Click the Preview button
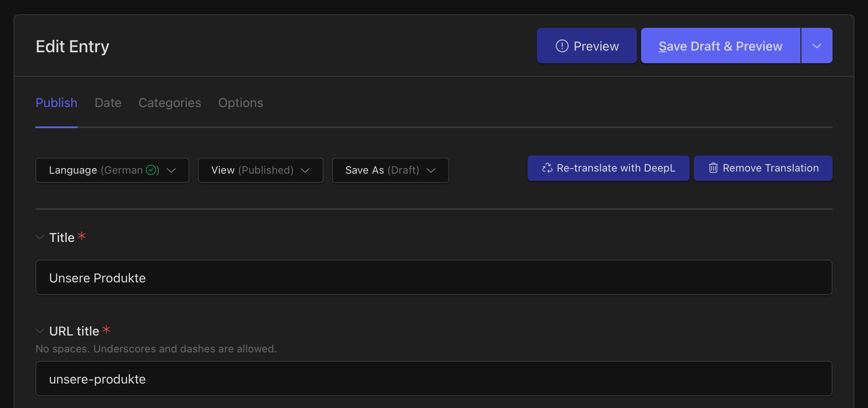This screenshot has width=868, height=408. pyautogui.click(x=587, y=46)
